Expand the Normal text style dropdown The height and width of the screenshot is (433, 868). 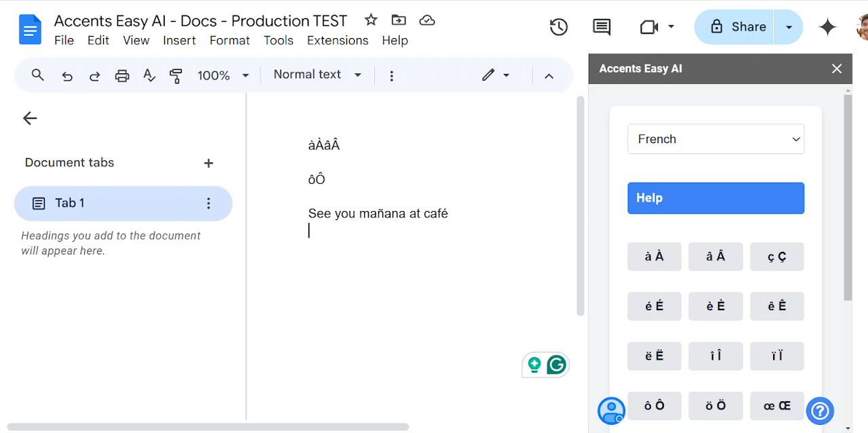[317, 75]
